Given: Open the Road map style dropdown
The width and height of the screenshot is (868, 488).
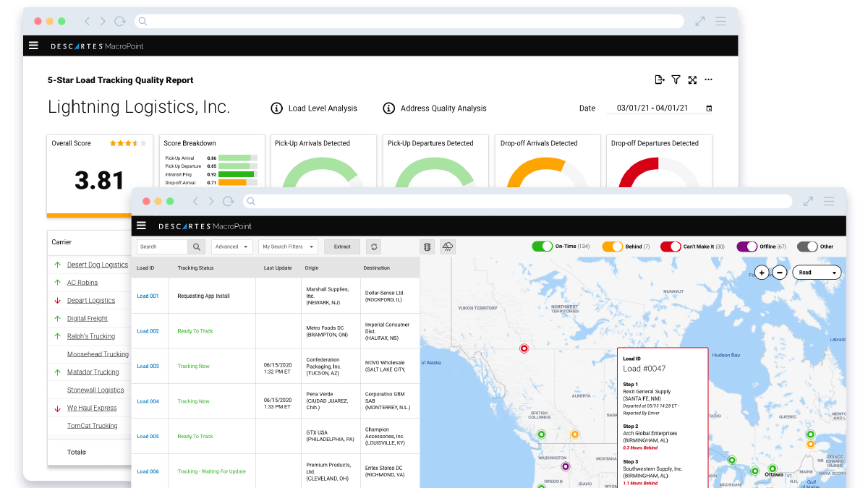Looking at the screenshot, I should [816, 273].
